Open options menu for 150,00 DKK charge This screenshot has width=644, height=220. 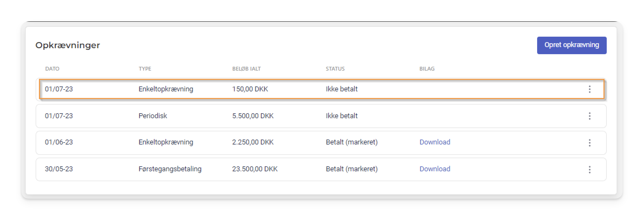(x=589, y=89)
